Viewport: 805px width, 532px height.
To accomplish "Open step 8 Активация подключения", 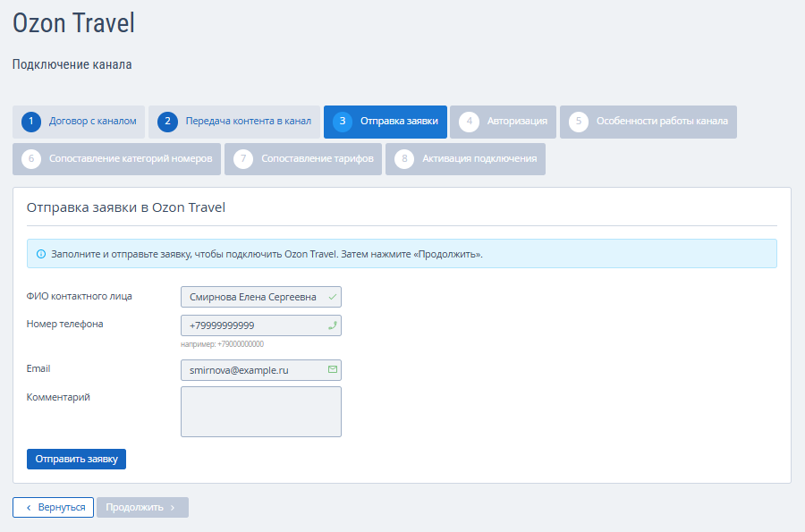I will 465,159.
